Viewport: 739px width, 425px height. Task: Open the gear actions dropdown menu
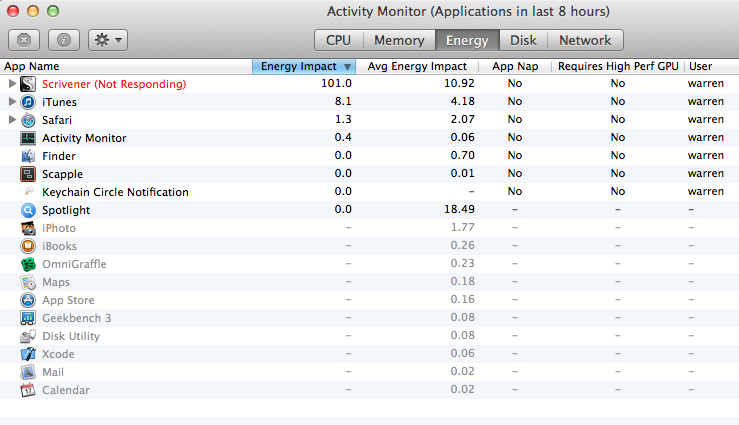tap(108, 40)
